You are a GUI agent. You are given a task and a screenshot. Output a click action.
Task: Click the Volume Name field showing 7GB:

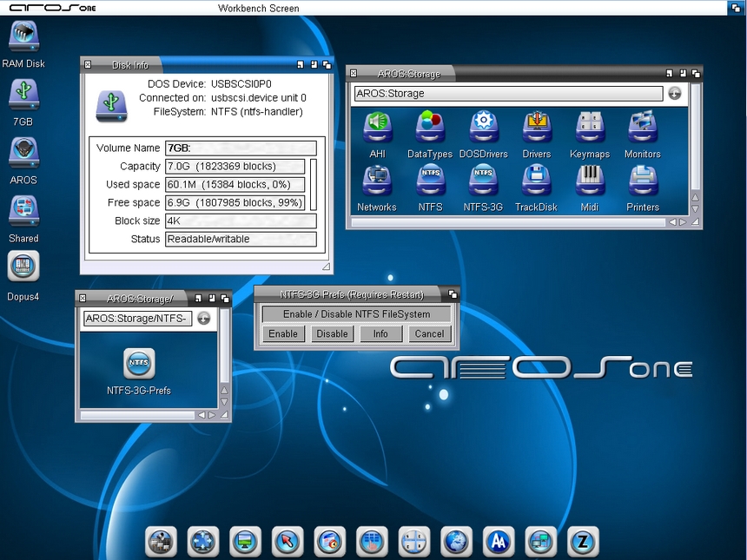[x=241, y=148]
